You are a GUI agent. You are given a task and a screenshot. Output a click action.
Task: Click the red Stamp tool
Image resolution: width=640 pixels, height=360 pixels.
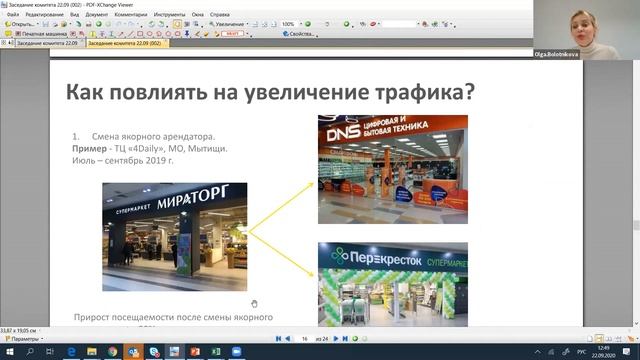click(x=233, y=33)
